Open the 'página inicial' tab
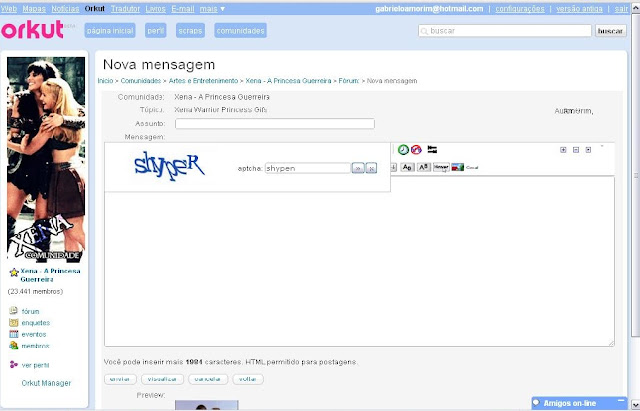 110,31
